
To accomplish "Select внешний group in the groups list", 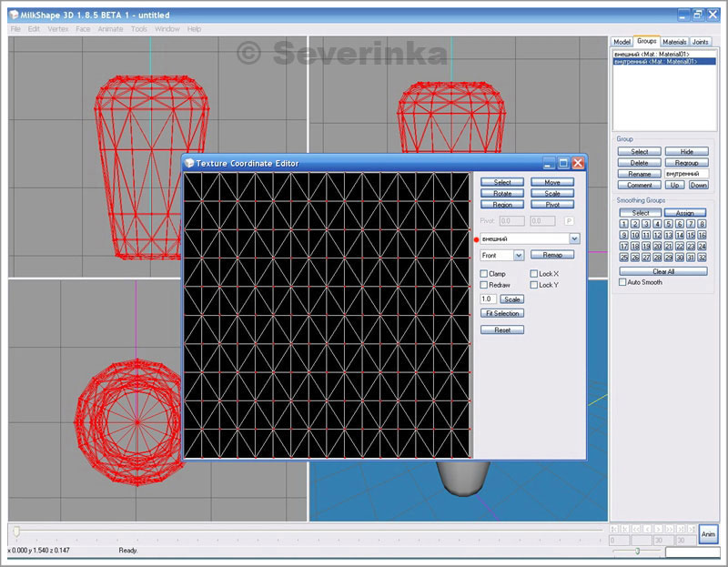I will pos(651,55).
